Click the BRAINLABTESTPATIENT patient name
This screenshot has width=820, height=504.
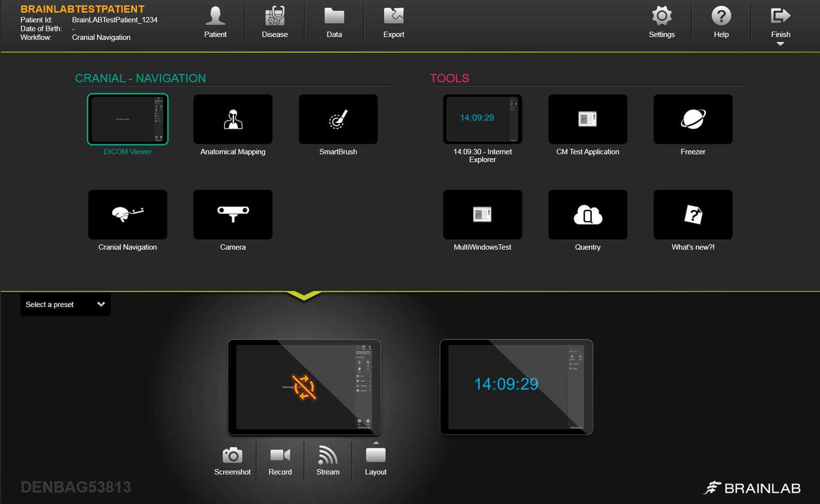[83, 9]
